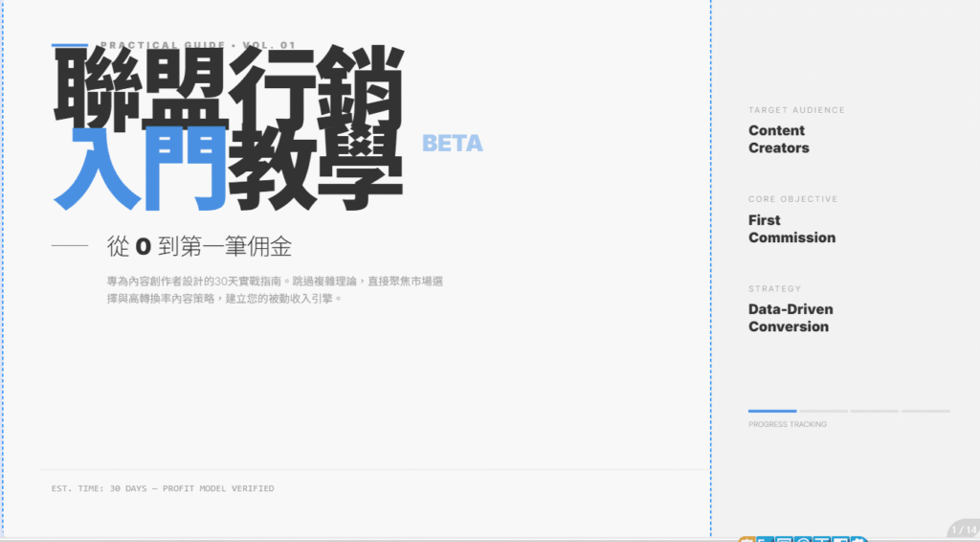Viewport: 980px width, 542px height.
Task: Click the blue title word 入門
Action: [x=140, y=169]
